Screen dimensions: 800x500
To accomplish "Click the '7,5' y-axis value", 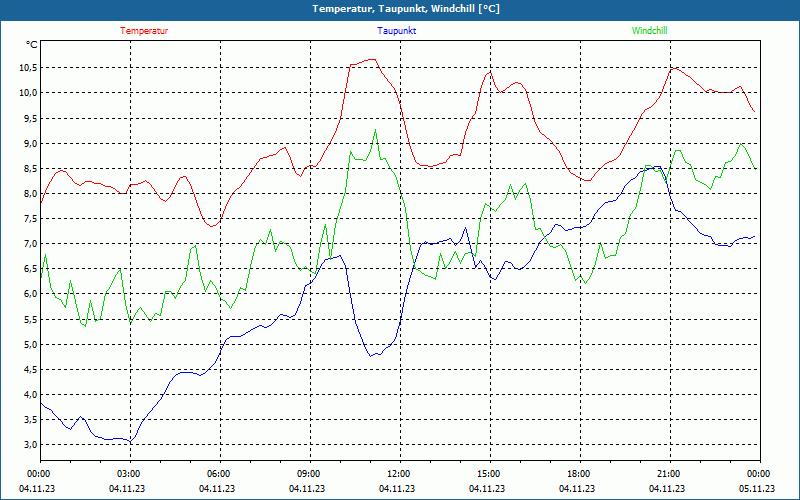I will pyautogui.click(x=30, y=219).
